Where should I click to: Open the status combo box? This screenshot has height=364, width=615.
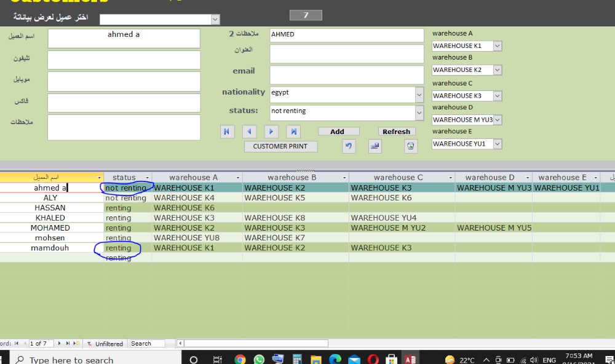419,113
